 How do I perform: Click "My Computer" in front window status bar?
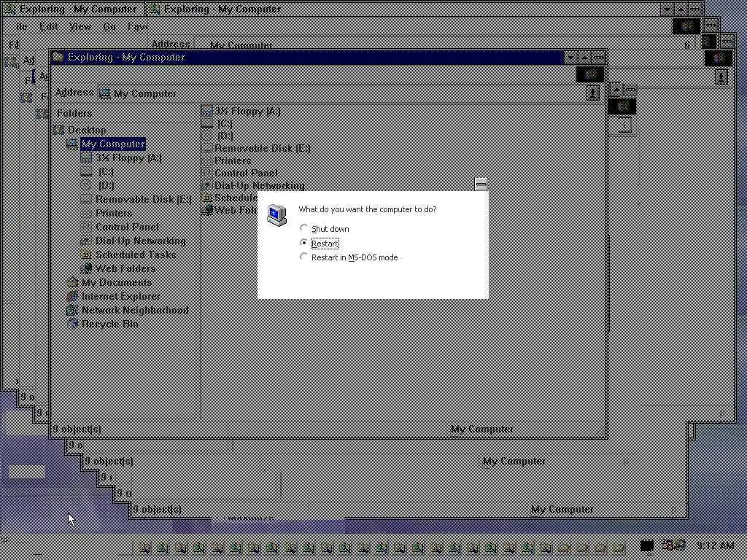point(481,429)
